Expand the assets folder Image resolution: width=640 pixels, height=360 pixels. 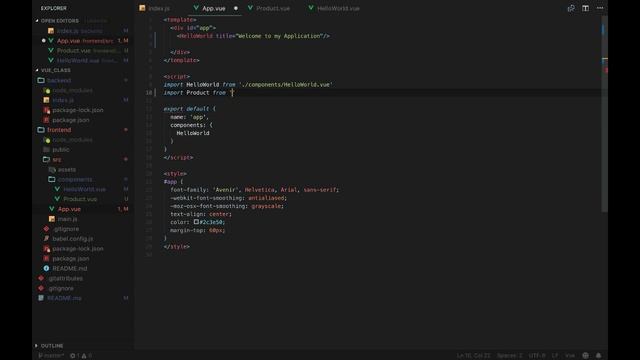67,169
